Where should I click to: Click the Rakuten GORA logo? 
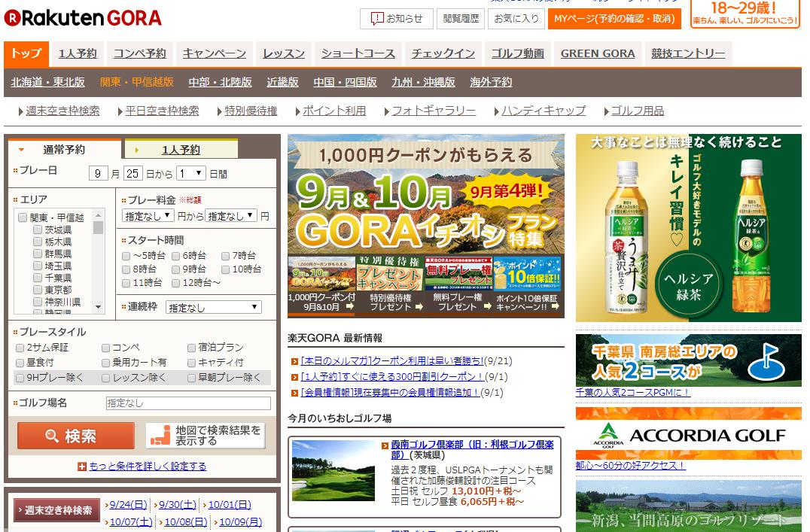coord(83,18)
